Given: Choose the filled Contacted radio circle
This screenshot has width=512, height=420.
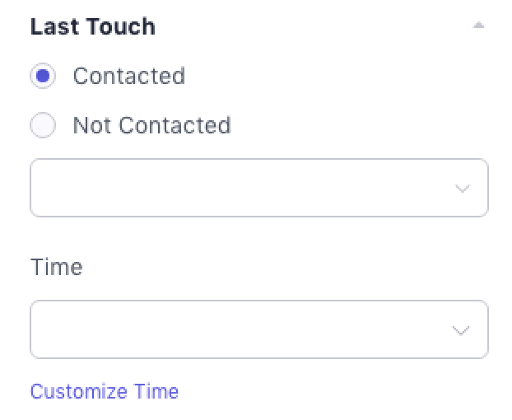Looking at the screenshot, I should [x=43, y=77].
